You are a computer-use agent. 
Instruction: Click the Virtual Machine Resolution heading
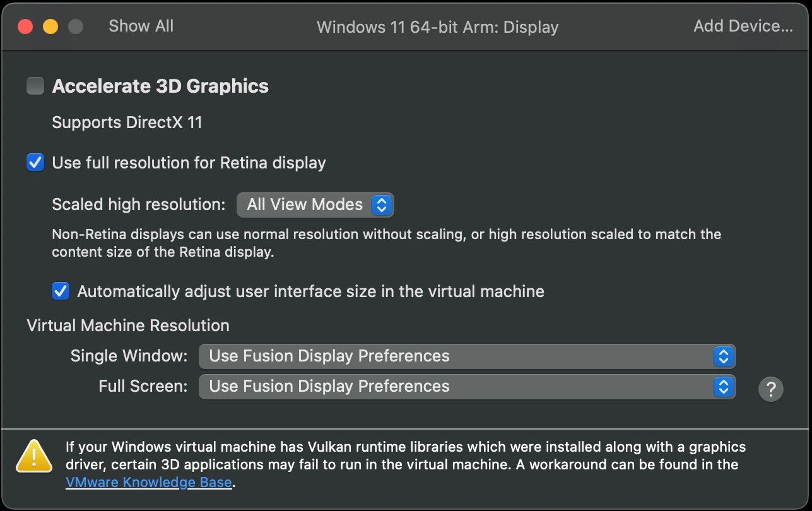tap(128, 326)
